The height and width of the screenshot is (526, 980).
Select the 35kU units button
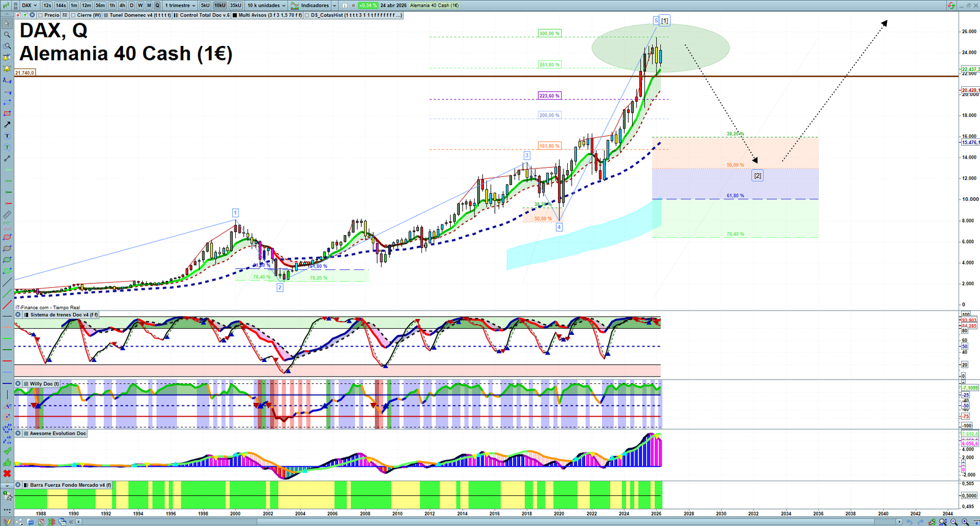coord(236,6)
